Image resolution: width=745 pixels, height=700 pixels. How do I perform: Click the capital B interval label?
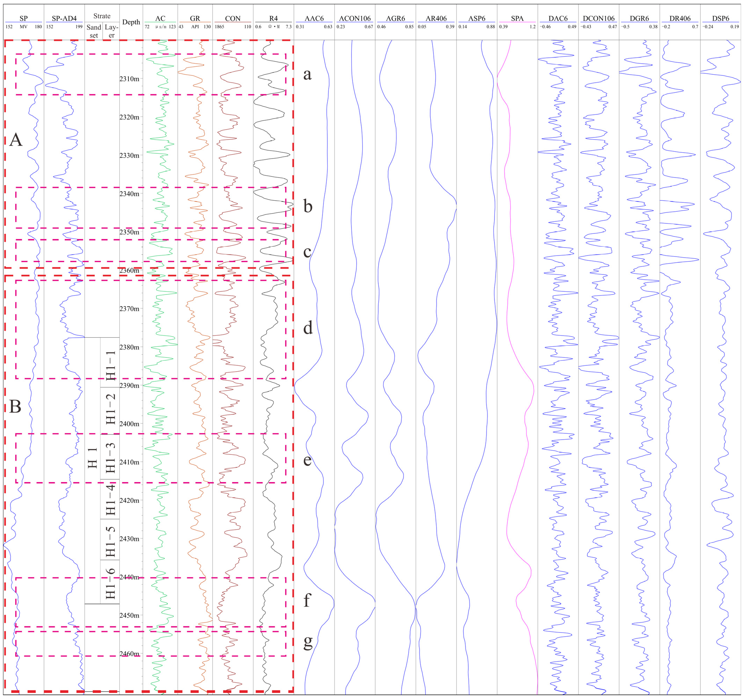tap(15, 407)
